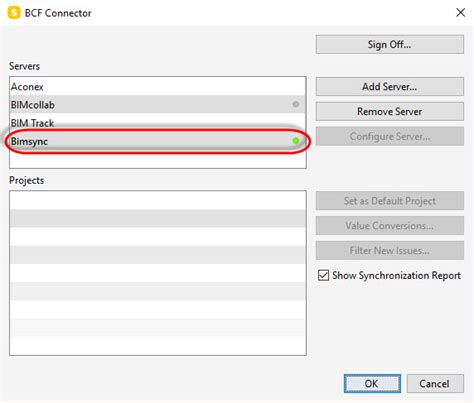Click the Remove Server button
This screenshot has width=474, height=403.
point(390,111)
